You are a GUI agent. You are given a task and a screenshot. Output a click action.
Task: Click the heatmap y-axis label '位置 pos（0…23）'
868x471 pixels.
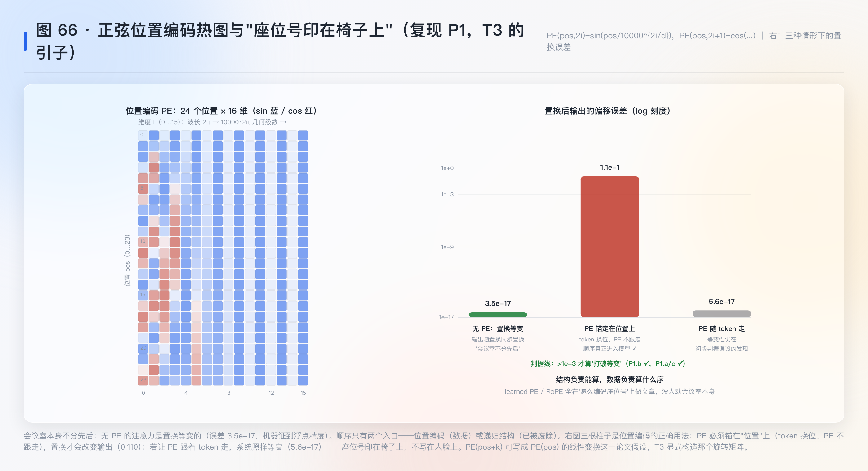coord(127,260)
